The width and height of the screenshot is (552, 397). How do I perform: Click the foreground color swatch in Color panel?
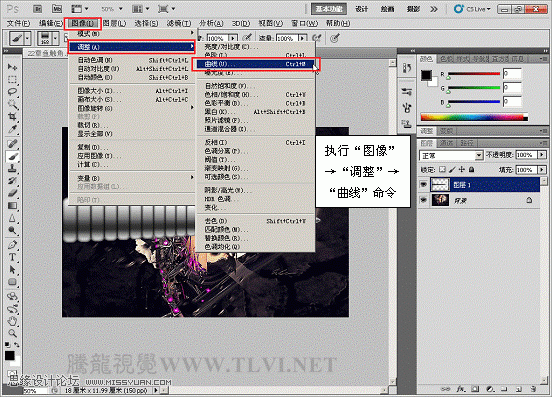point(426,75)
